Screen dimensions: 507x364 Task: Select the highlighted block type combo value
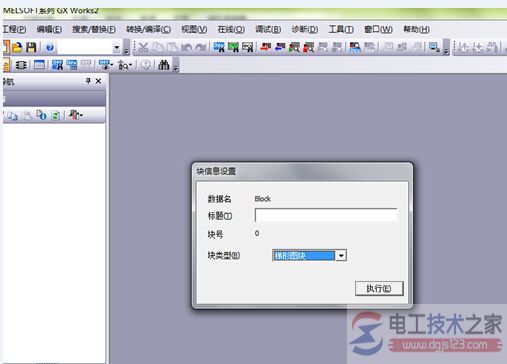point(303,256)
